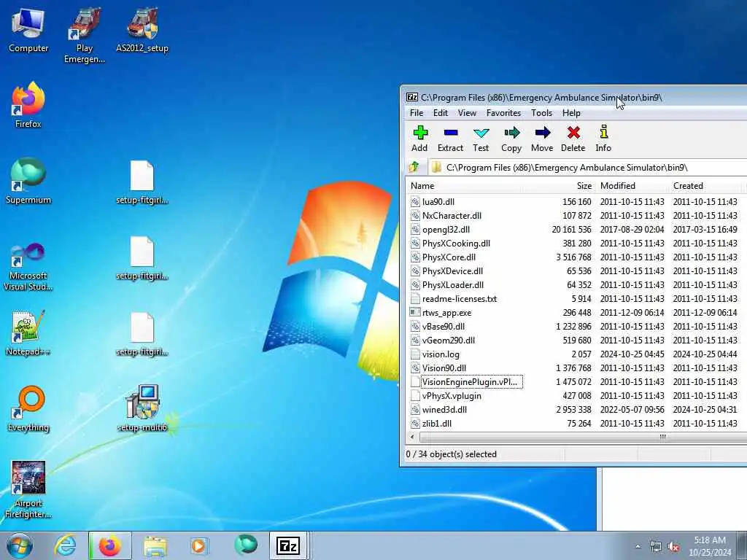The image size is (747, 560).
Task: Sort files by the Size column
Action: (x=558, y=186)
